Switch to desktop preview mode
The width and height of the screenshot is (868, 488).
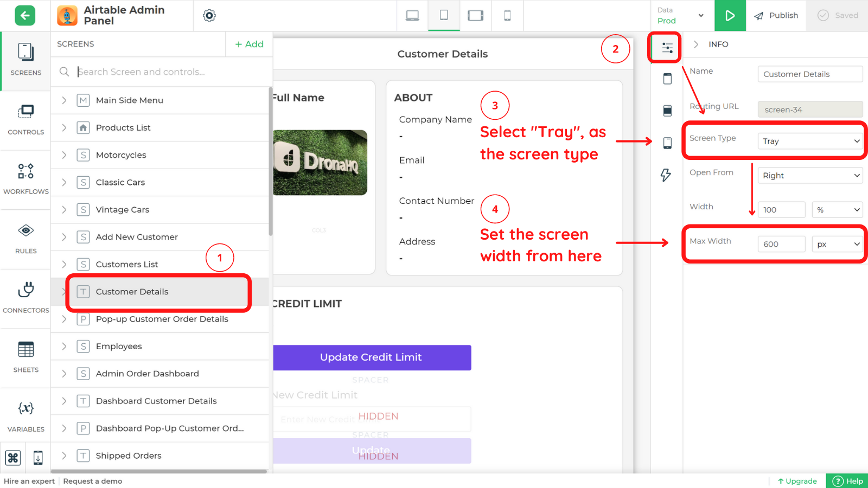tap(412, 16)
